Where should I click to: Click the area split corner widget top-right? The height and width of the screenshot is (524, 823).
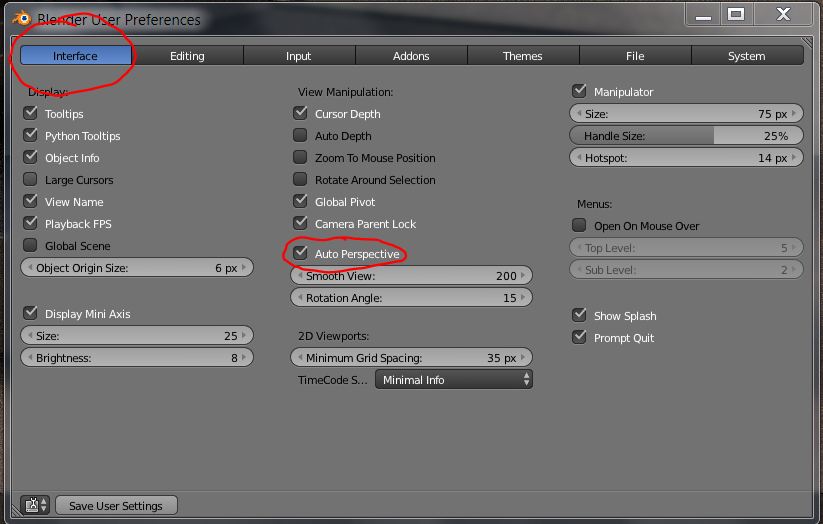(806, 43)
